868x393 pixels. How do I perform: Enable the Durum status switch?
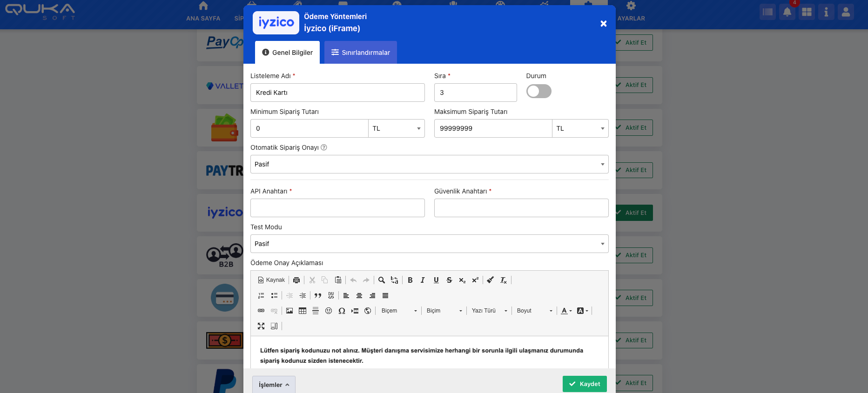point(538,91)
